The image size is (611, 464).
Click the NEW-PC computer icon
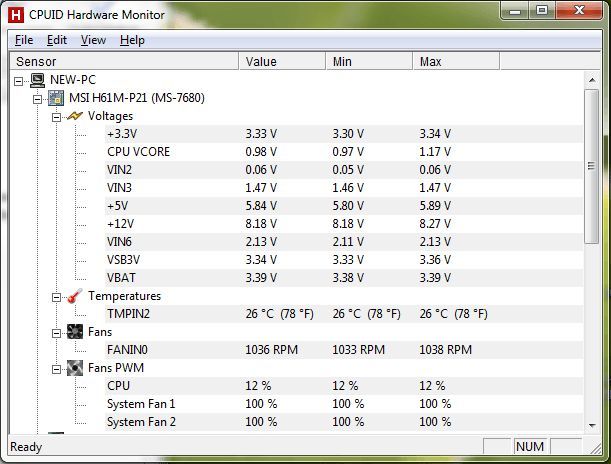[37, 80]
